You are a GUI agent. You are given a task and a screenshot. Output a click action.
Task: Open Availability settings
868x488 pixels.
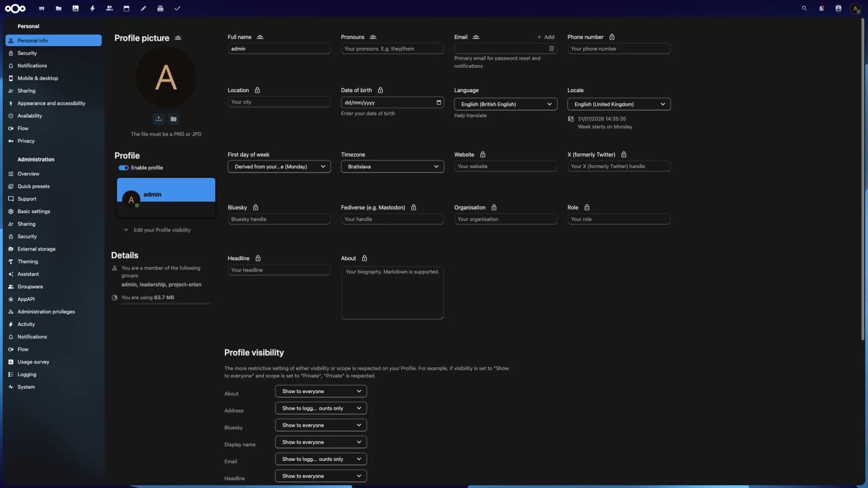53,115
